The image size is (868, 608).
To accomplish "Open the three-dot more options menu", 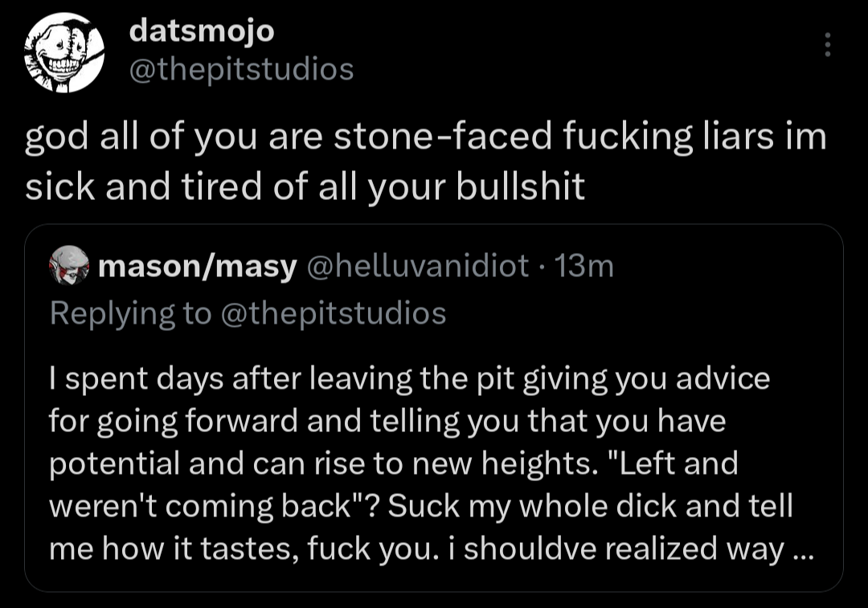I will [x=828, y=45].
